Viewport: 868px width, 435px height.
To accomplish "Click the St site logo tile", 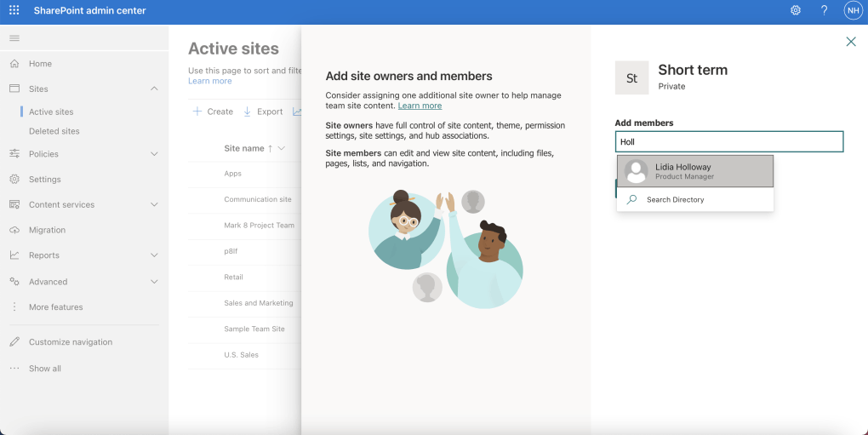I will tap(631, 78).
